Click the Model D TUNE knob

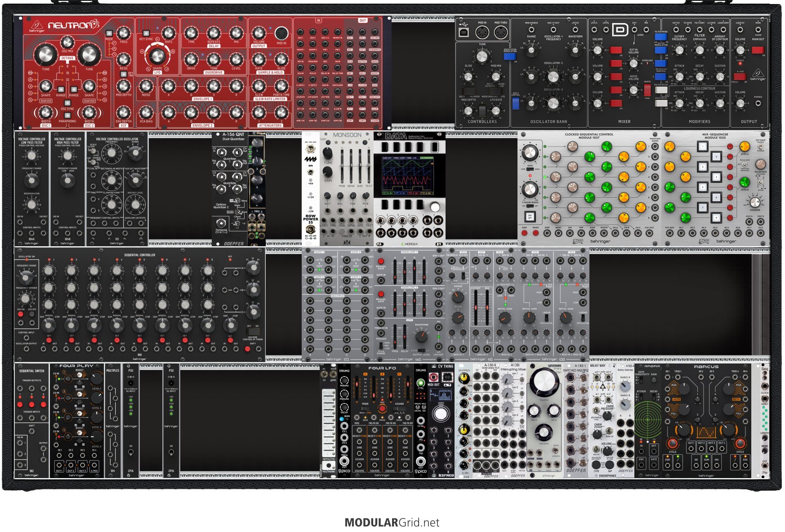[482, 56]
